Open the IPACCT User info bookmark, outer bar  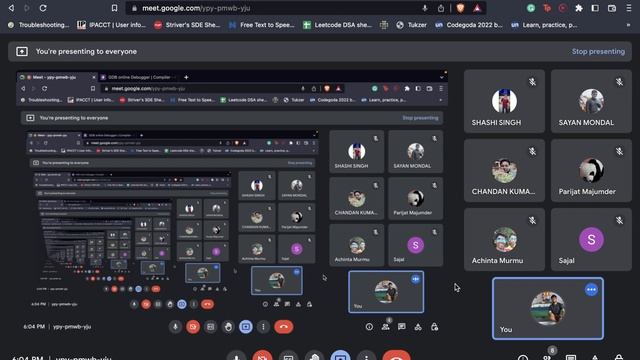click(111, 25)
